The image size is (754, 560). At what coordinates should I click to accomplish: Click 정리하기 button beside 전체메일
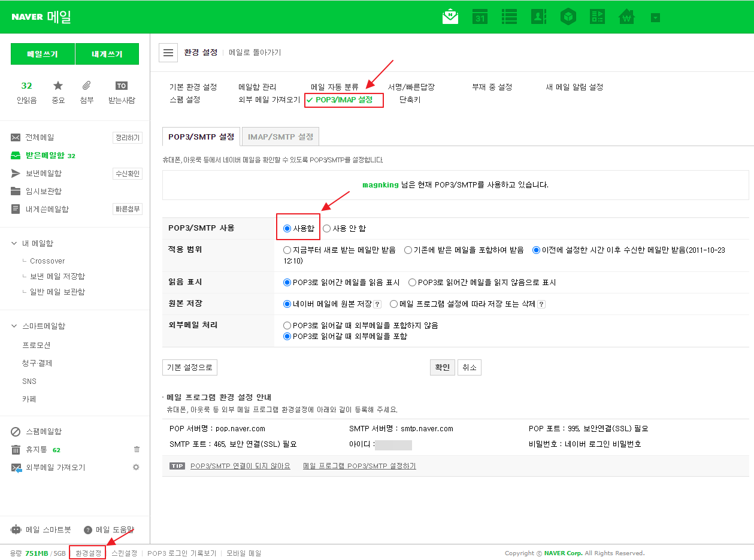click(128, 138)
